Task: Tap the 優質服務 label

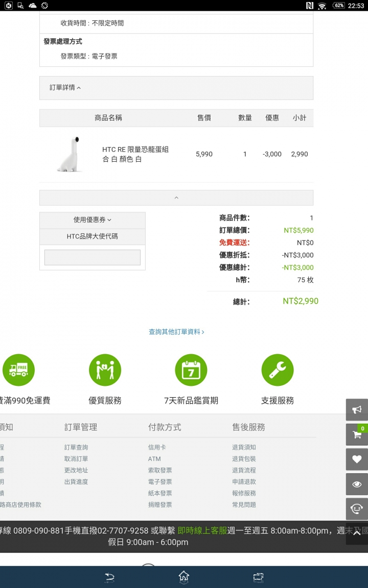Action: pos(105,401)
